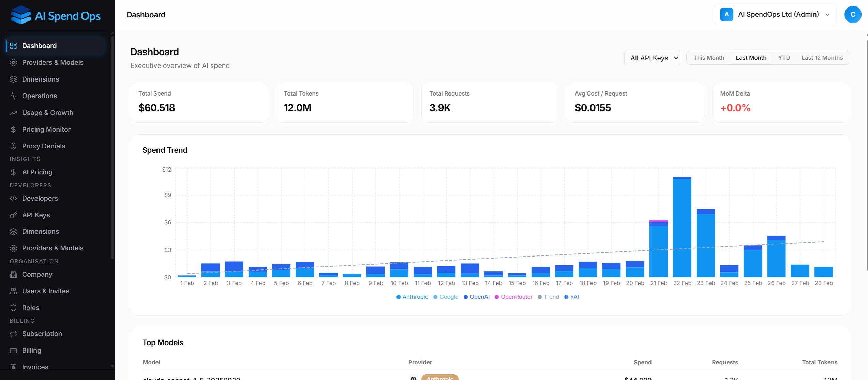Click the OpenRouter pink legend dot

coord(497,297)
